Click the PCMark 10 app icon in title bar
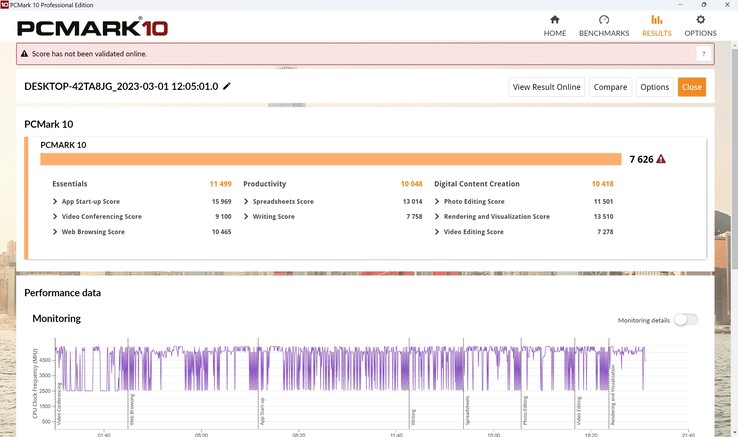738x437 pixels. [4, 5]
